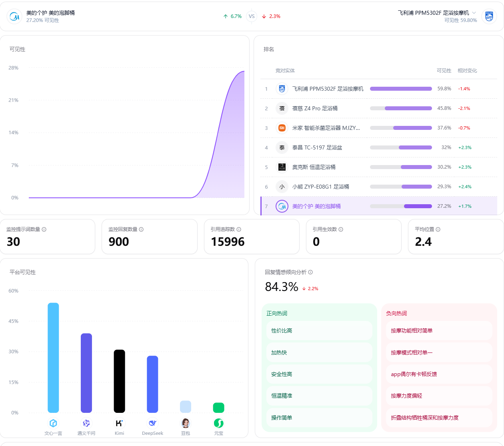
Task: Open the competitor dropdown chevron next to 飞利浦 PPM5302F
Action: point(474,13)
